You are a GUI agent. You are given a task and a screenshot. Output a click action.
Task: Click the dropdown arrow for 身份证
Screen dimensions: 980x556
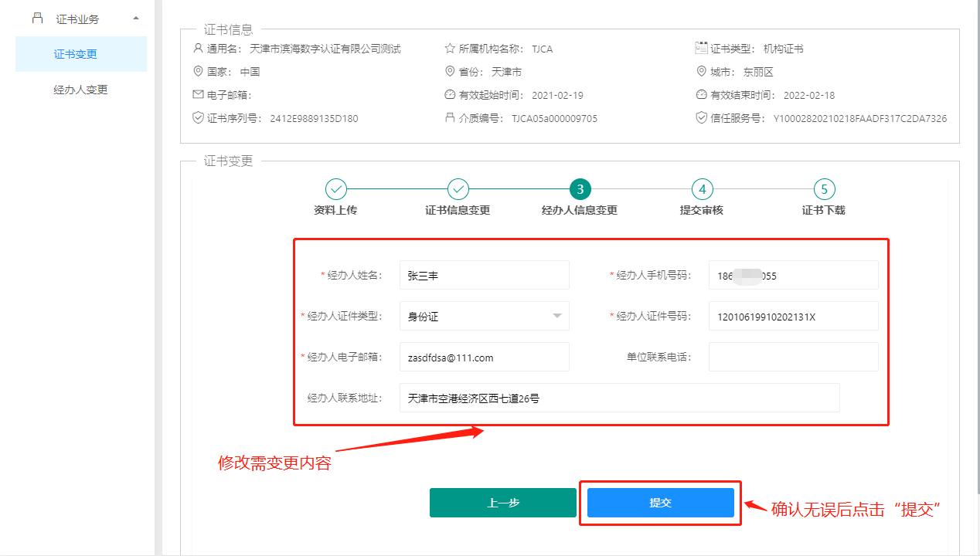(556, 316)
